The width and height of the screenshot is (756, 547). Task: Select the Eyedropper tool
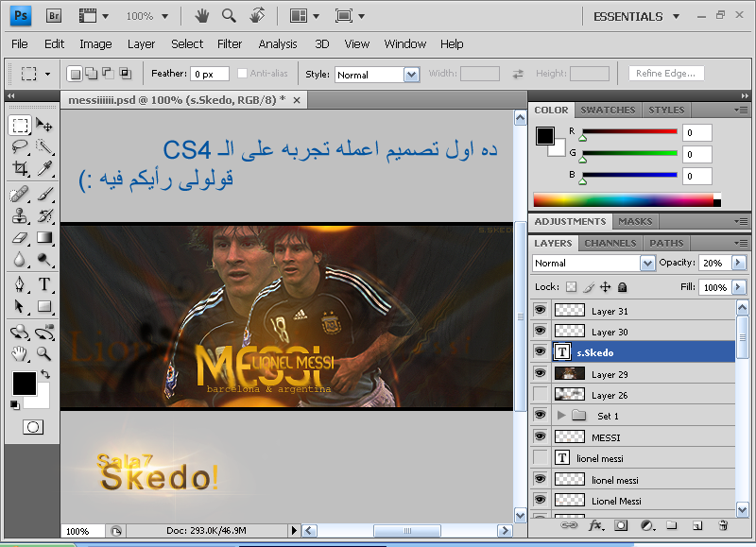tap(44, 168)
